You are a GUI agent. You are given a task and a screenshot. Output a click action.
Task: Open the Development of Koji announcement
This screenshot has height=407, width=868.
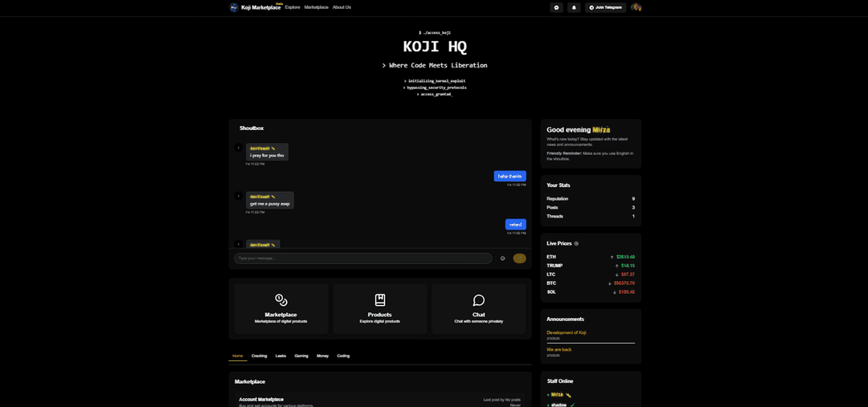(x=567, y=332)
